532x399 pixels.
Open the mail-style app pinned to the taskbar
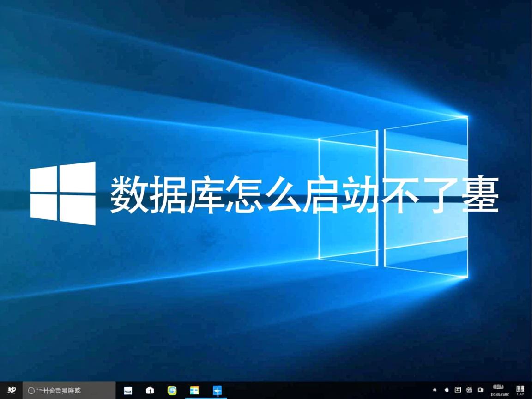(127, 390)
